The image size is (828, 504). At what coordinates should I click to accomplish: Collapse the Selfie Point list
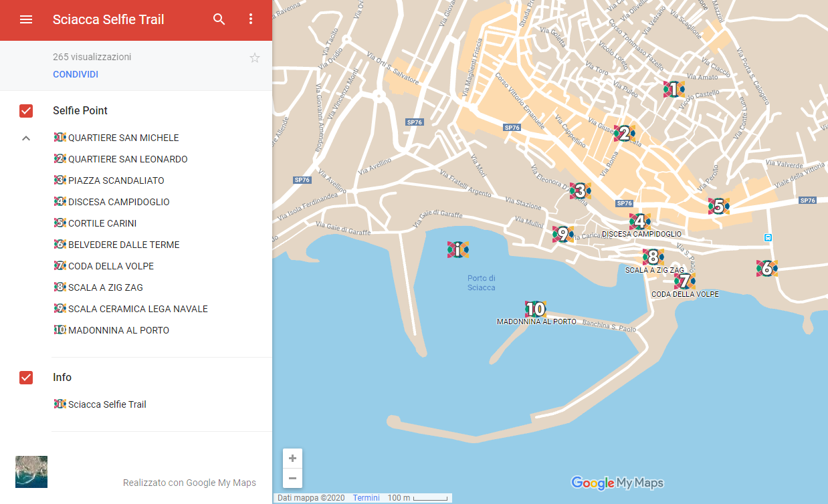[x=26, y=138]
